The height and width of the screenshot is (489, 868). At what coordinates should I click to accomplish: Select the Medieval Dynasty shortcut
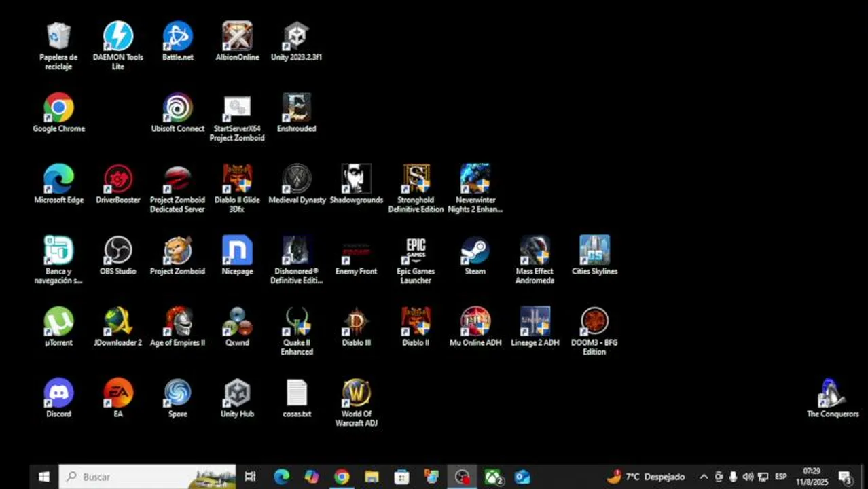297,184
